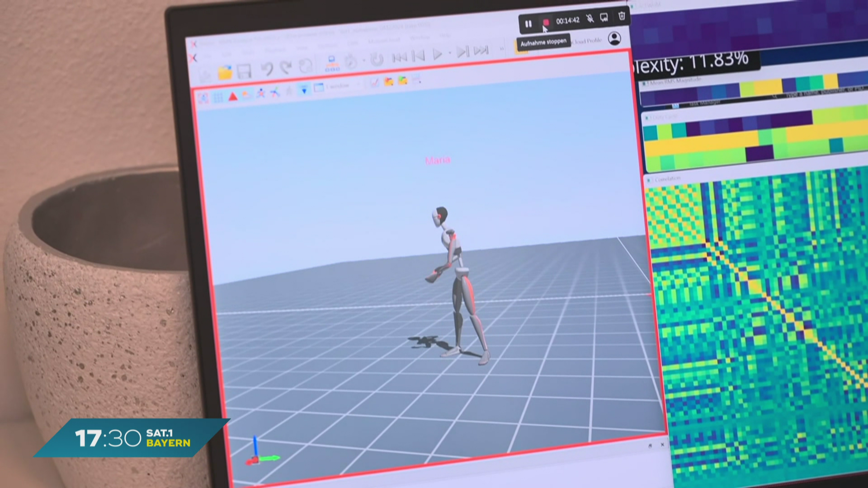Delete the recording with the trash icon
868x488 pixels.
coord(622,16)
